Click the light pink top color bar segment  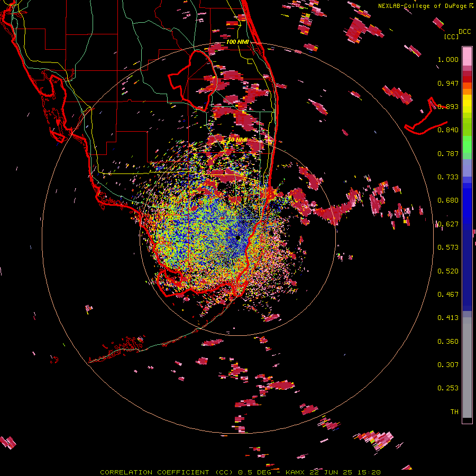(467, 56)
